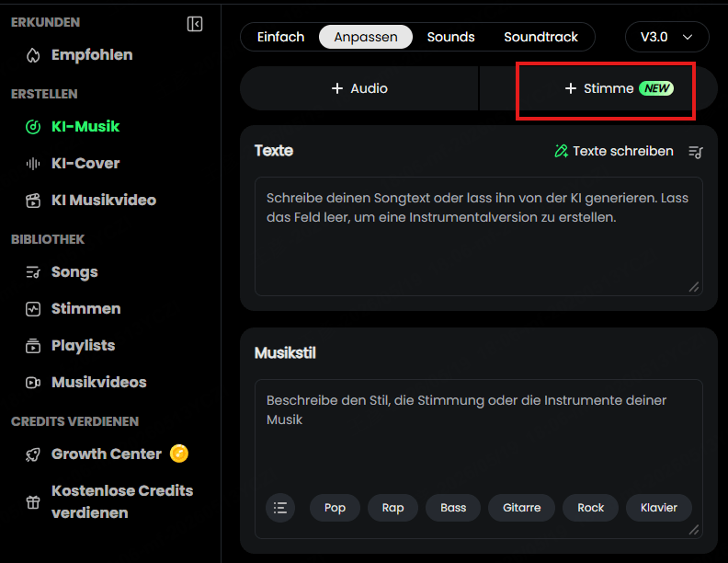Image resolution: width=728 pixels, height=563 pixels.
Task: Click the ERKUNDEN section heading
Action: (x=46, y=22)
